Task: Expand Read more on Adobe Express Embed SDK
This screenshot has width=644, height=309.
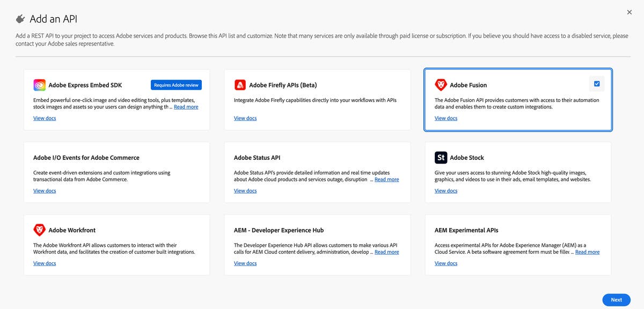Action: click(x=186, y=107)
